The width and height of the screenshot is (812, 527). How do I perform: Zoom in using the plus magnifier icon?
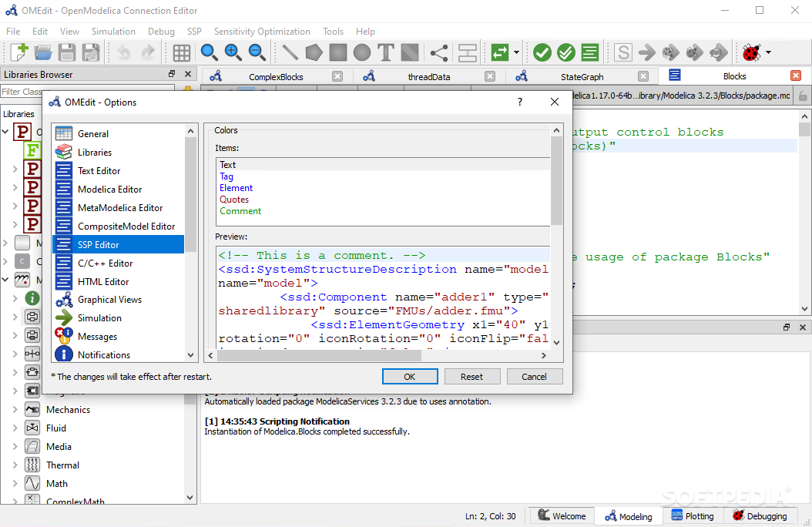233,52
